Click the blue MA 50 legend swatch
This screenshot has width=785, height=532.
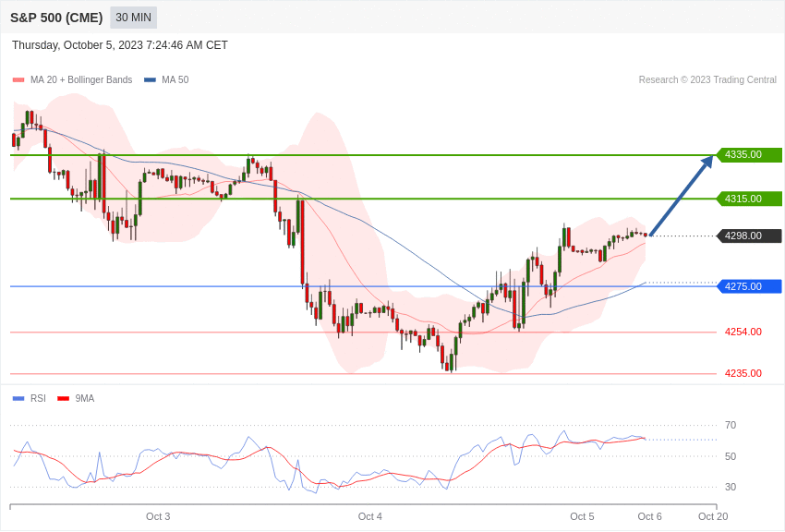150,80
